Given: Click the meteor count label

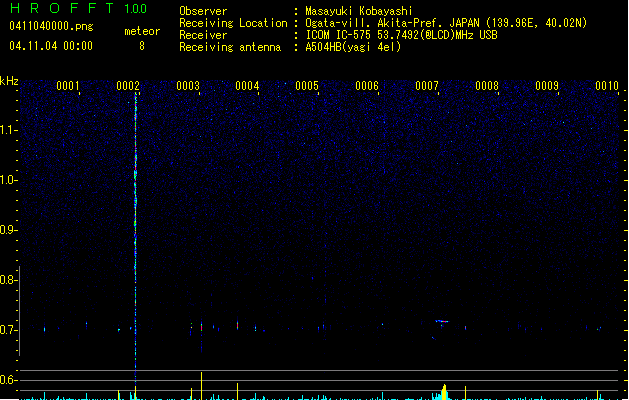Looking at the screenshot, I should (142, 31).
